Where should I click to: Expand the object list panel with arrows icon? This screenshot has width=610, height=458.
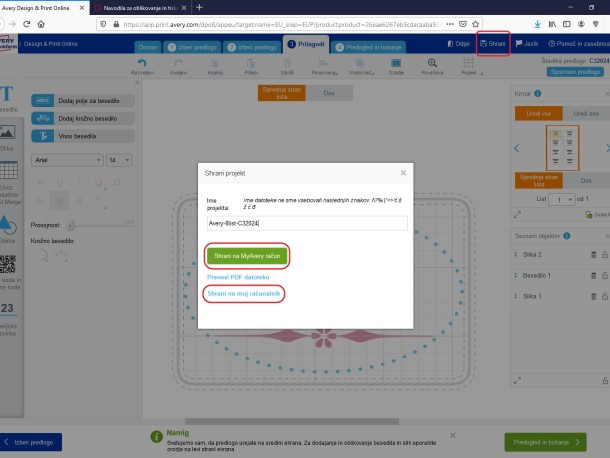tap(517, 381)
